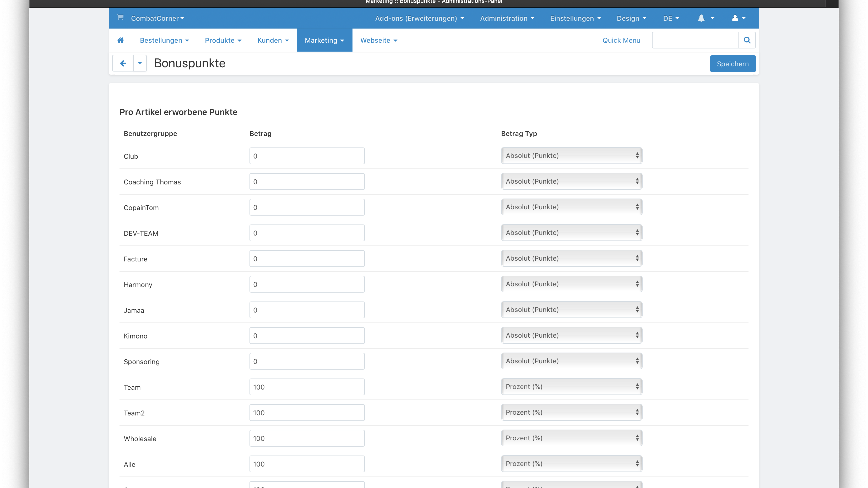868x488 pixels.
Task: Click the Betrag field for Alle
Action: click(307, 464)
